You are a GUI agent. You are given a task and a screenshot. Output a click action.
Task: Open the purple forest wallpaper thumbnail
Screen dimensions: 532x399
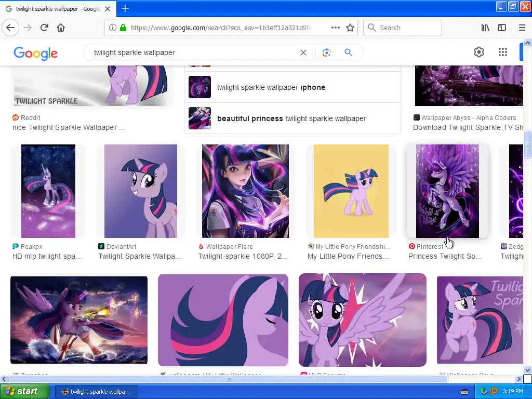point(469,86)
